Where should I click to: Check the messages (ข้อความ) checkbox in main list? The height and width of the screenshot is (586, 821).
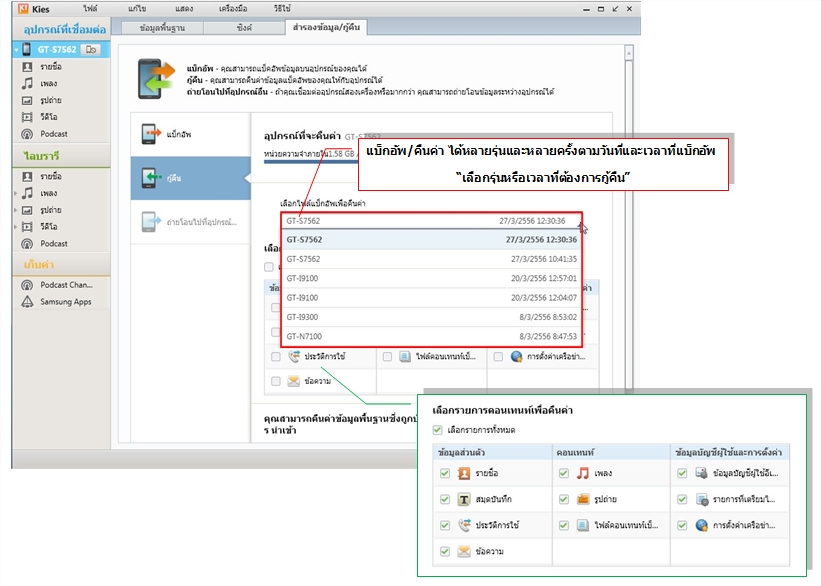pos(276,381)
